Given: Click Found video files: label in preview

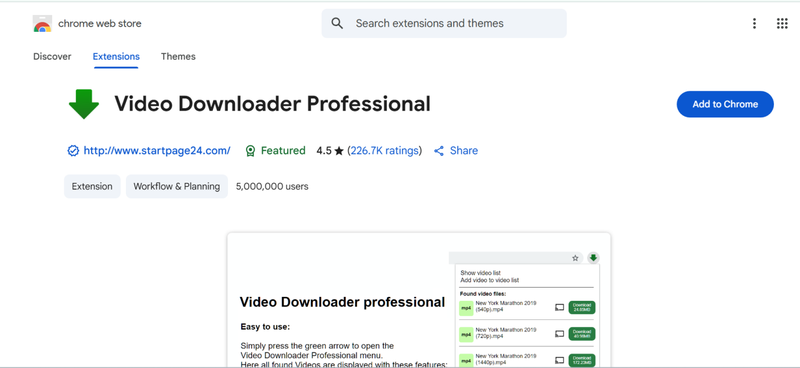Looking at the screenshot, I should pyautogui.click(x=483, y=294).
